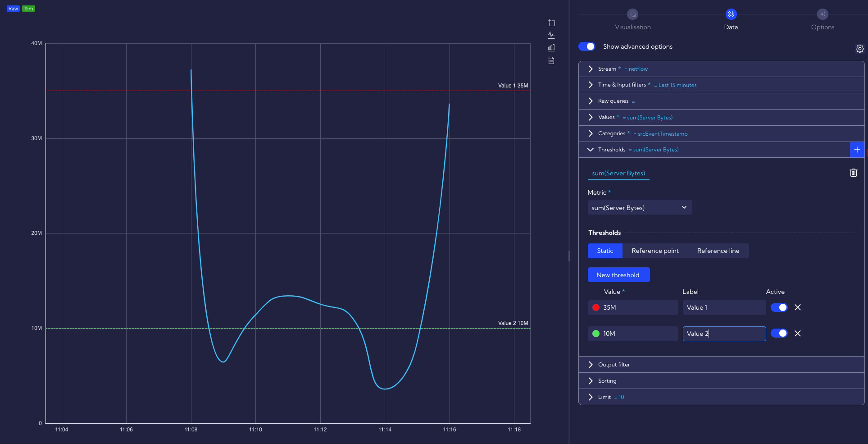The width and height of the screenshot is (868, 444).
Task: Click the Value 1 35M chart label
Action: (513, 86)
